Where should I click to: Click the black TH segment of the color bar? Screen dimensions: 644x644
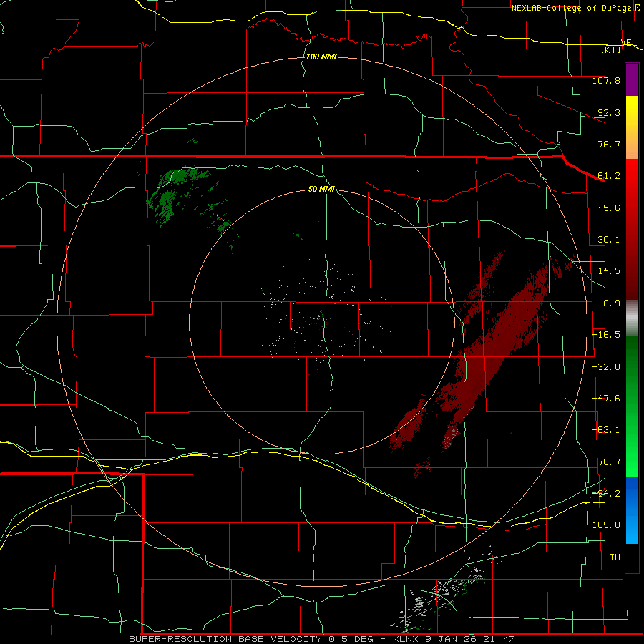pyautogui.click(x=632, y=557)
